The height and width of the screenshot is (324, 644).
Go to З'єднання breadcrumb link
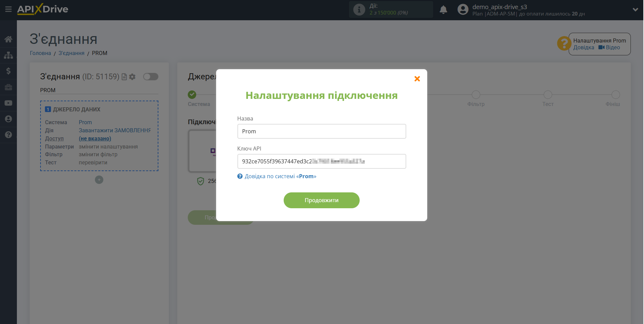point(72,53)
